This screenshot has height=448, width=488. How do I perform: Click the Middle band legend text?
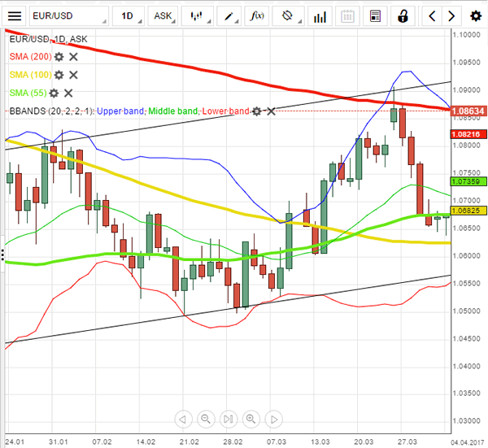(173, 111)
